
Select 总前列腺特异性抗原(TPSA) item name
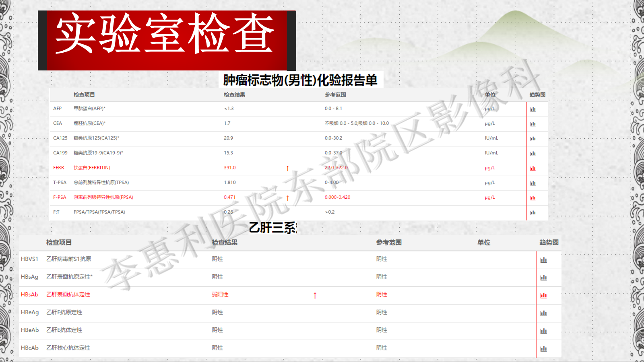(x=101, y=183)
